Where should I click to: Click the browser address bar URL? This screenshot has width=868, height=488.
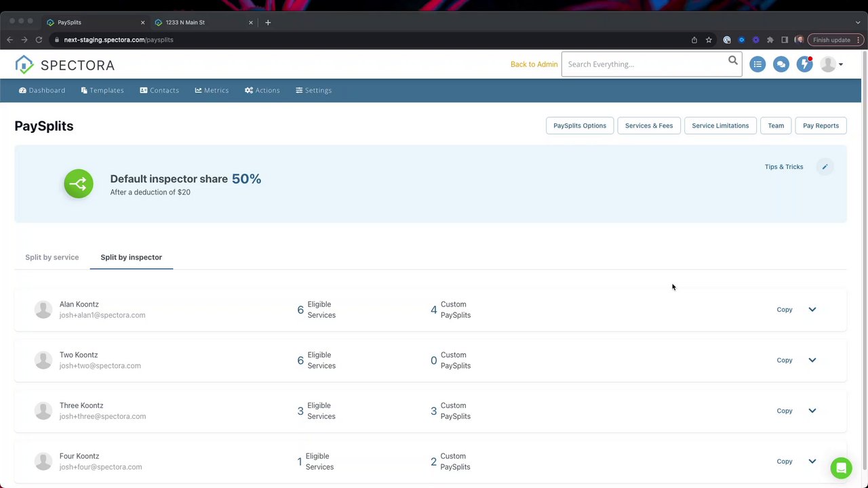(x=119, y=40)
